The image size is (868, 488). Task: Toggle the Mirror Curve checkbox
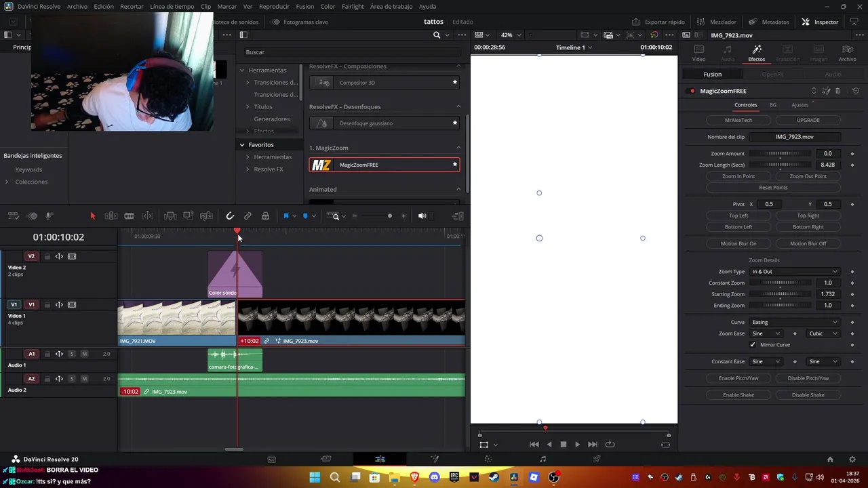[753, 345]
